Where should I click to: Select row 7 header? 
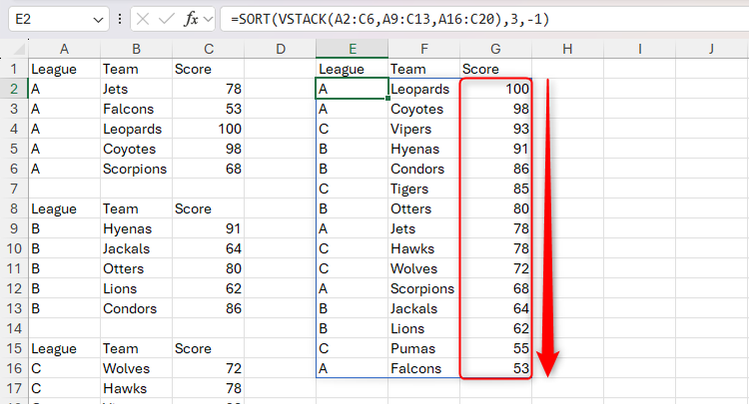pyautogui.click(x=14, y=189)
